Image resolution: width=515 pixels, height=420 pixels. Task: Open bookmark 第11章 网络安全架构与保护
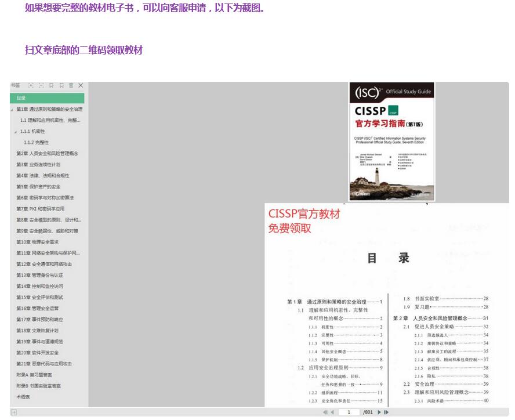48,253
